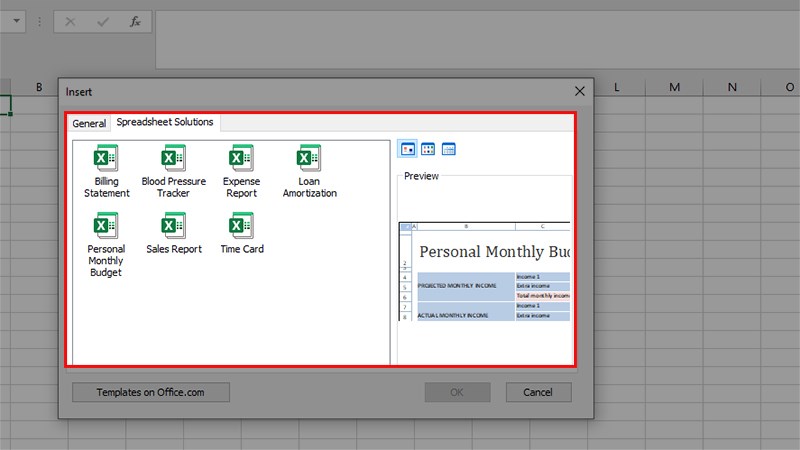Select column M header
800x450 pixels.
(x=674, y=87)
